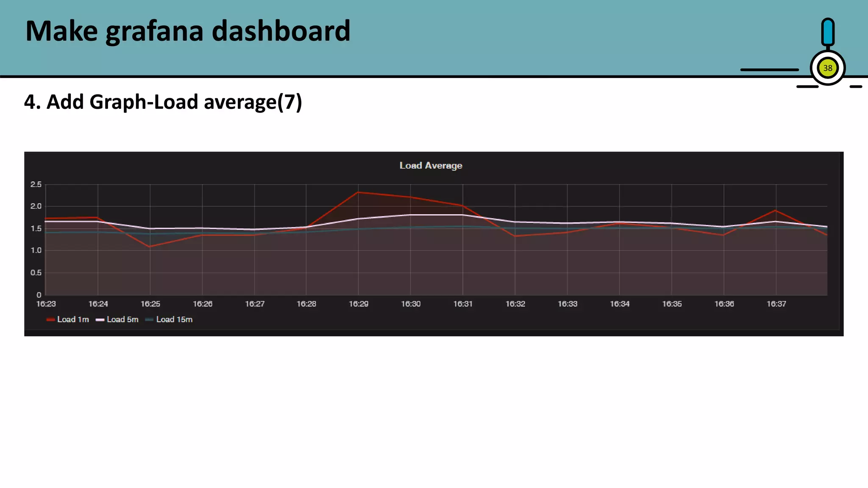Click the 2.5 y-axis label
Viewport: 868px width, 488px height.
[x=36, y=184]
